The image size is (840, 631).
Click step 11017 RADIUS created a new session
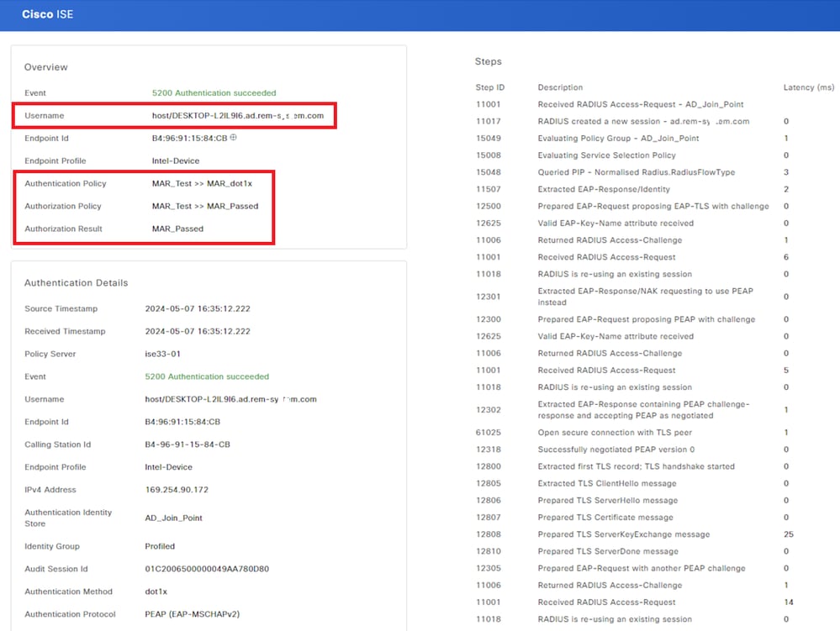click(643, 122)
